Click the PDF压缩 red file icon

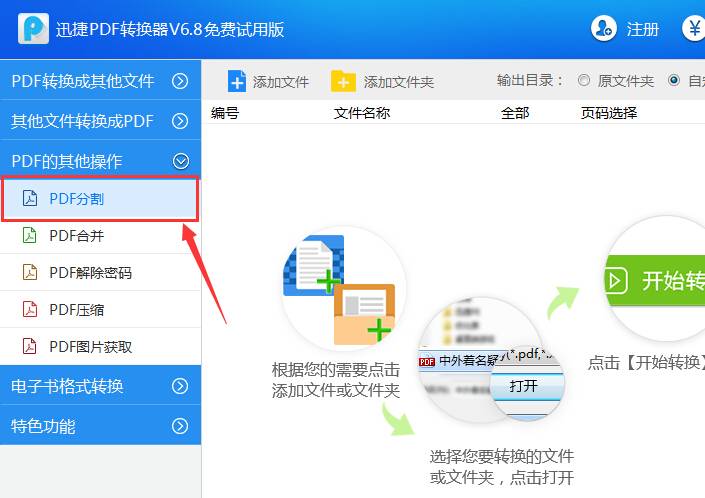(30, 309)
